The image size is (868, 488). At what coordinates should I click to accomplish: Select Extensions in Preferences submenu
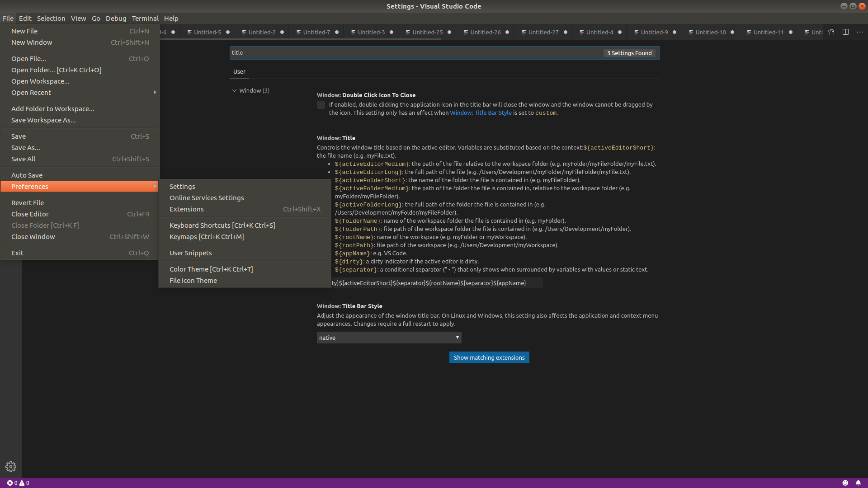pyautogui.click(x=245, y=209)
